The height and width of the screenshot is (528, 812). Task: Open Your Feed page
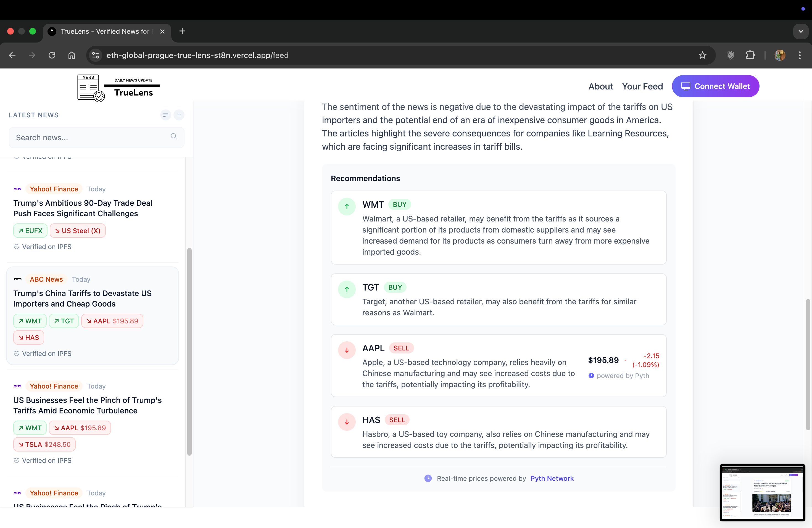click(x=642, y=86)
